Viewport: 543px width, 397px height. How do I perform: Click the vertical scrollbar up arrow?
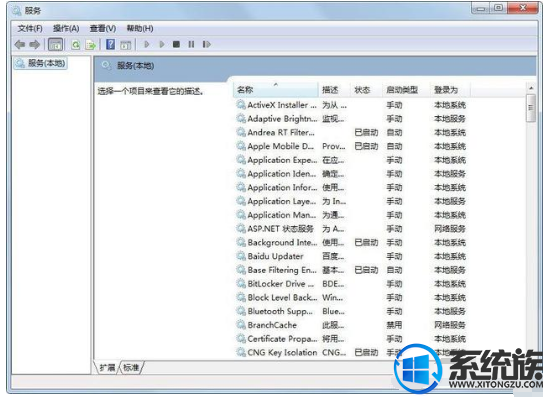click(531, 88)
